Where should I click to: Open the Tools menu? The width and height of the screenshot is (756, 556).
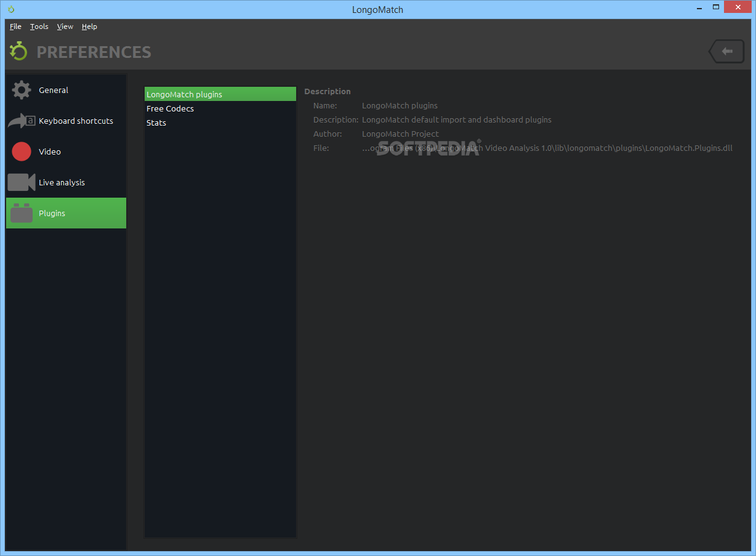[39, 26]
